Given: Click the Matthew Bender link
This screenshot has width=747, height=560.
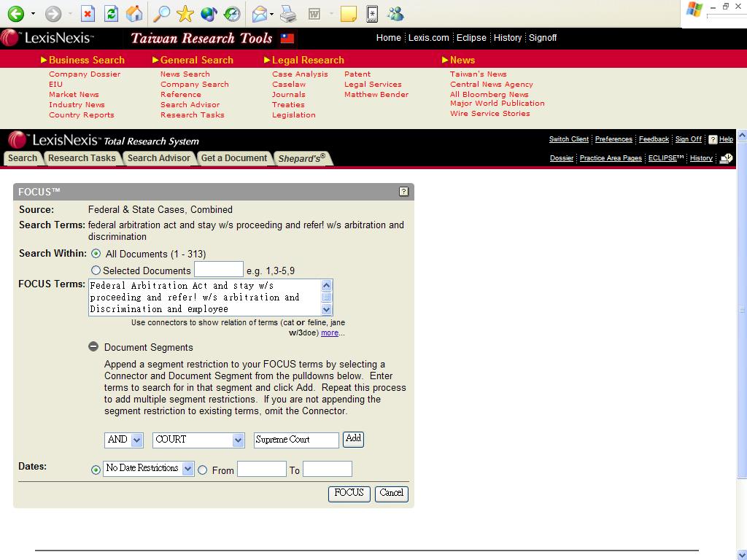Looking at the screenshot, I should (376, 95).
